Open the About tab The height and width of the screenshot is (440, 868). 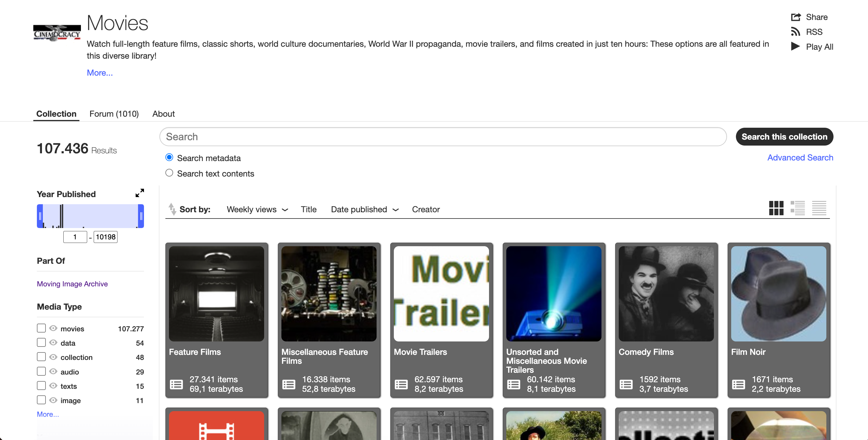point(163,114)
